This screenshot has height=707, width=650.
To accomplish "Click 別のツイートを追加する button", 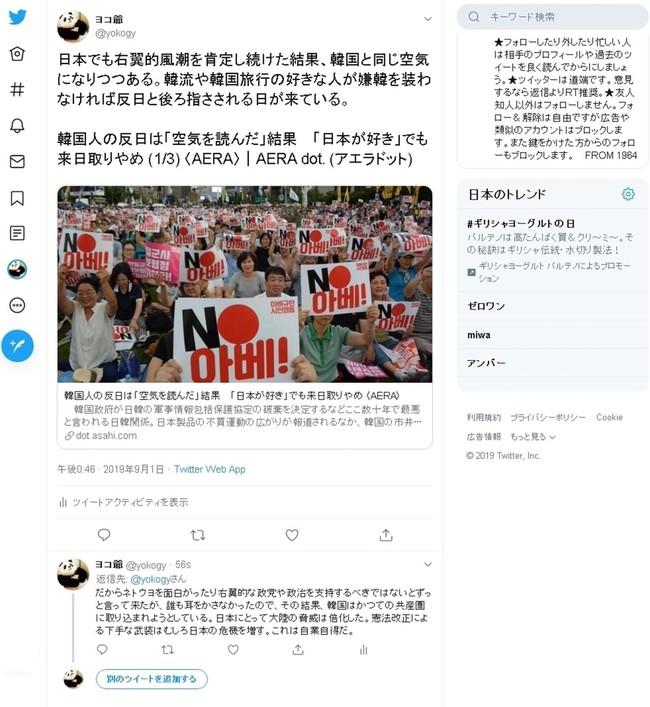I will (x=151, y=679).
